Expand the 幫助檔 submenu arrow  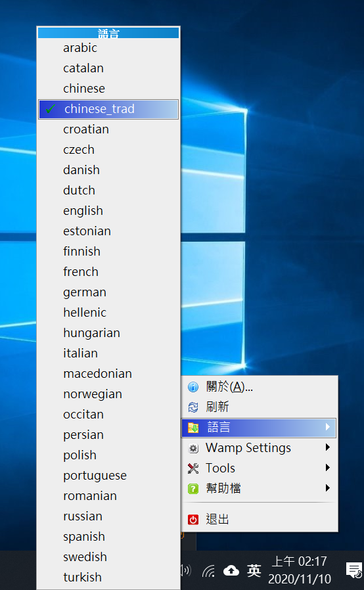(327, 488)
